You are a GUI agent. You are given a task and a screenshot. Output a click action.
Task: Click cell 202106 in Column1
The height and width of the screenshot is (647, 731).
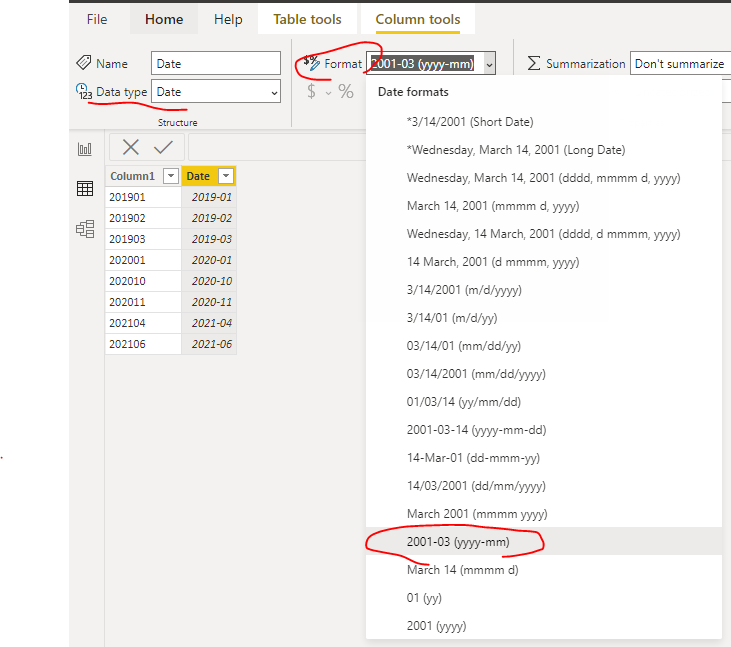pos(143,344)
